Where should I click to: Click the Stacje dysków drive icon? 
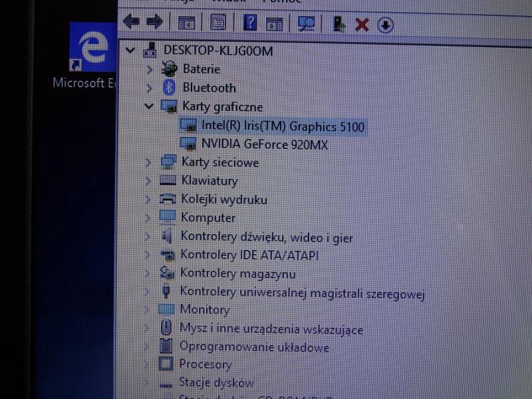(x=166, y=385)
